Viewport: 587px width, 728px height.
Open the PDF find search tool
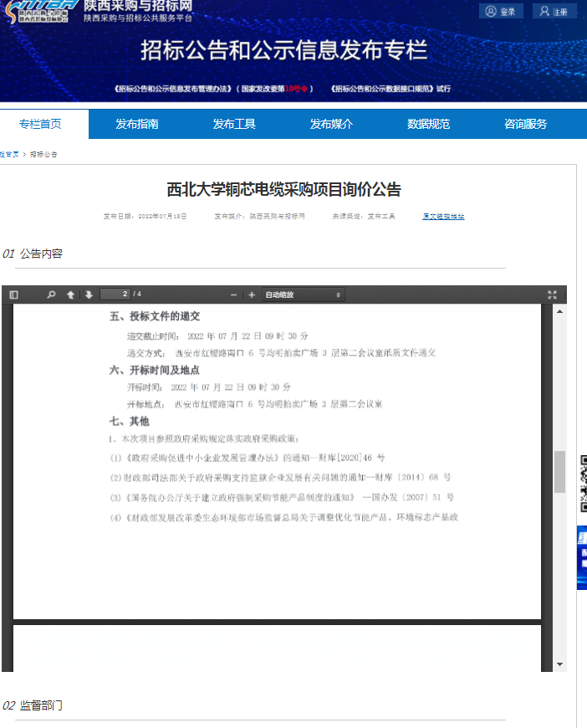(51, 295)
